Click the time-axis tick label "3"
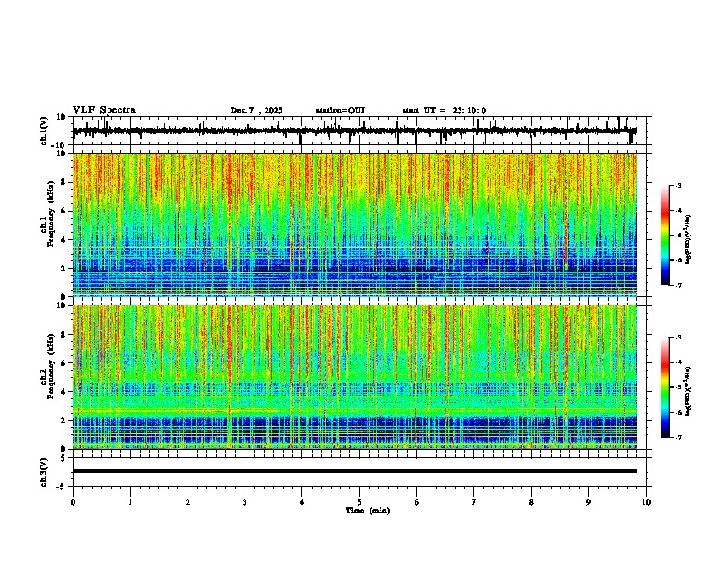 [x=245, y=502]
